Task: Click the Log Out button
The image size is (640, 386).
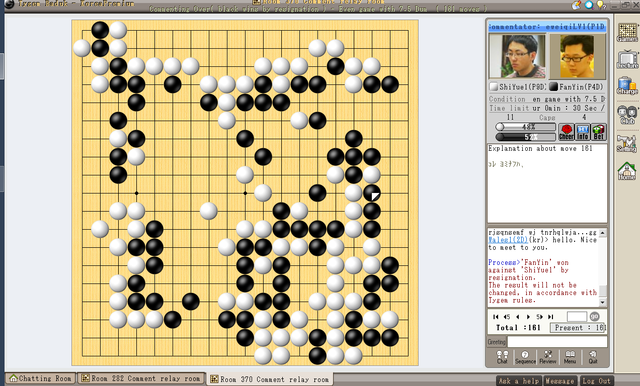Action: [596, 381]
